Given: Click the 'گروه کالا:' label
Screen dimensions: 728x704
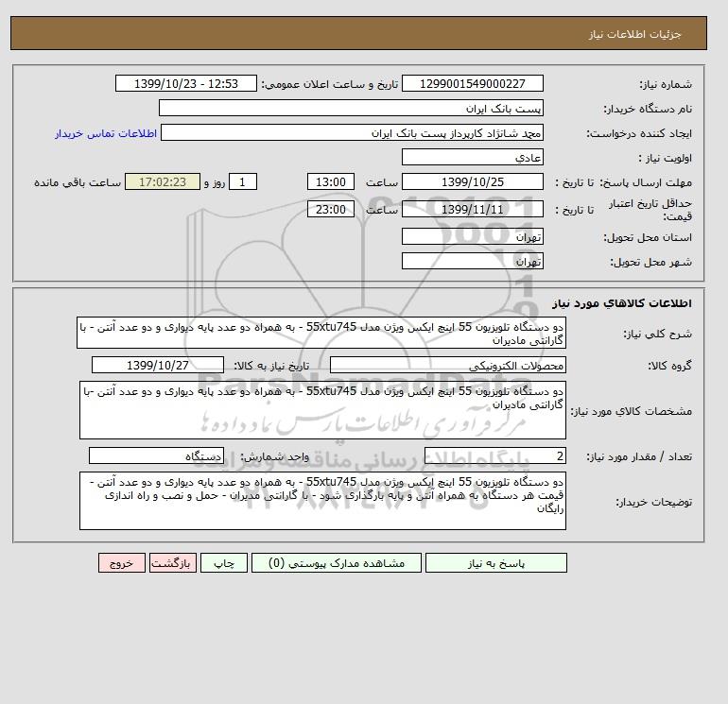Looking at the screenshot, I should click(669, 366).
